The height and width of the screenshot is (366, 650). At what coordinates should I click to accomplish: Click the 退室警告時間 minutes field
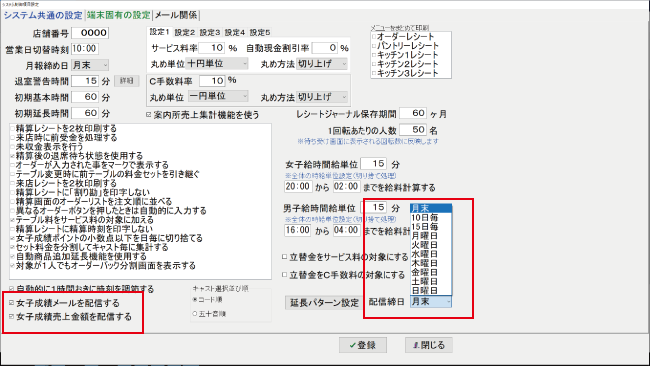click(85, 81)
